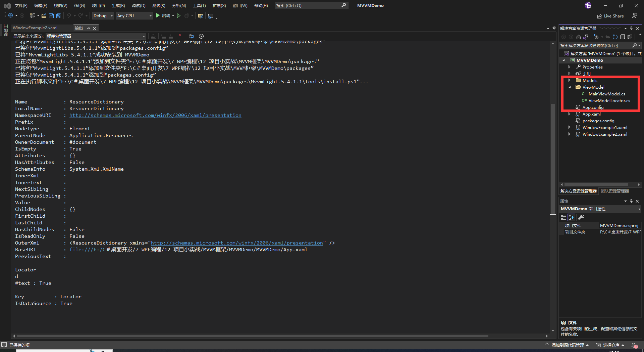The image size is (644, 352).
Task: Open the Any CPU platform dropdown
Action: (x=134, y=16)
